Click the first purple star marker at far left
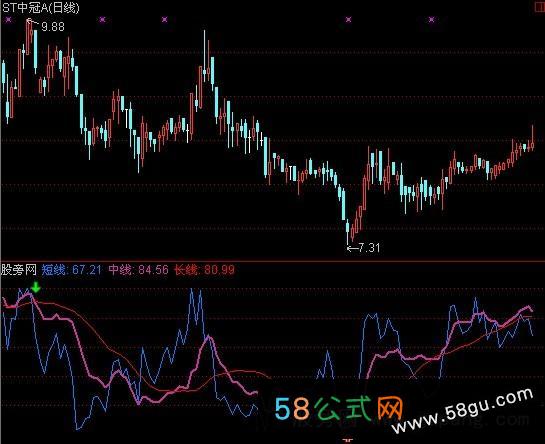Viewport: 545px width, 444px height. point(9,20)
